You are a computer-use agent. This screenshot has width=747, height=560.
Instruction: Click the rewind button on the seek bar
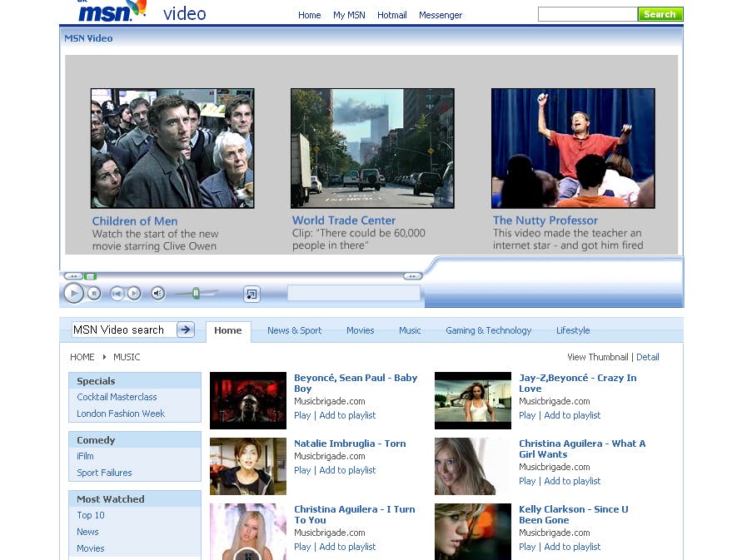(x=73, y=276)
